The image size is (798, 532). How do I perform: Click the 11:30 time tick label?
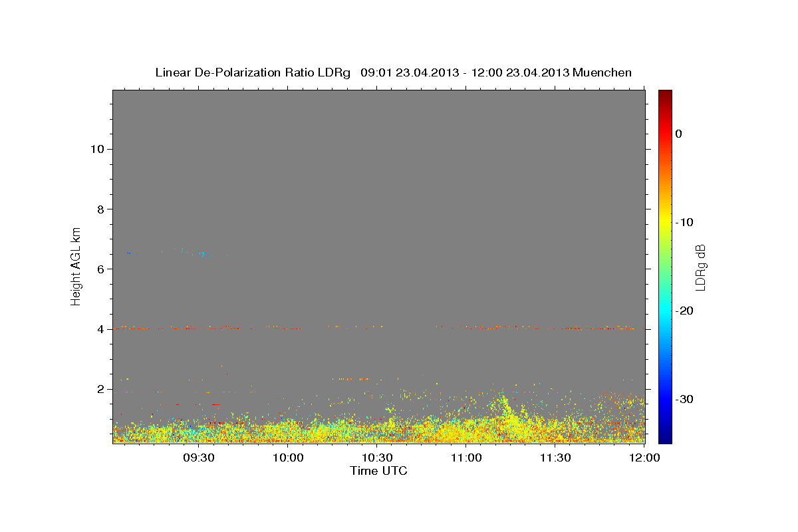tap(555, 458)
